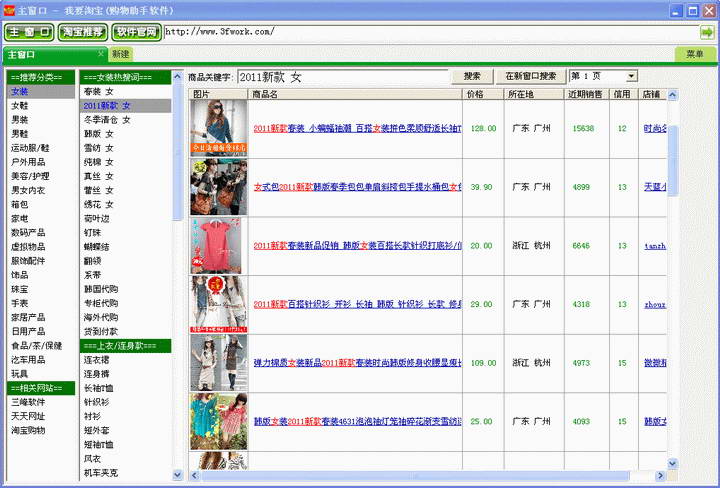Click the green go arrow beside the address bar
This screenshot has width=720, height=488.
point(707,32)
